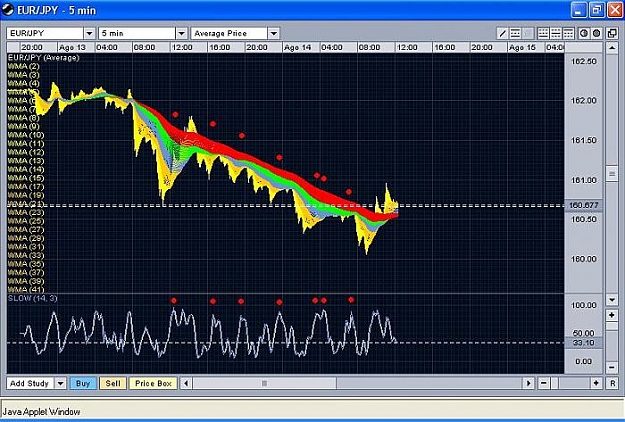Click the Java Applet Window status text
The image size is (625, 422).
tap(41, 412)
